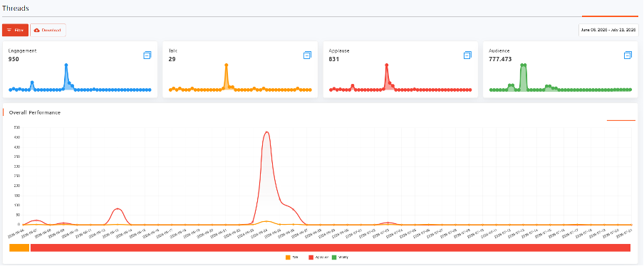Click the Download button

(48, 31)
